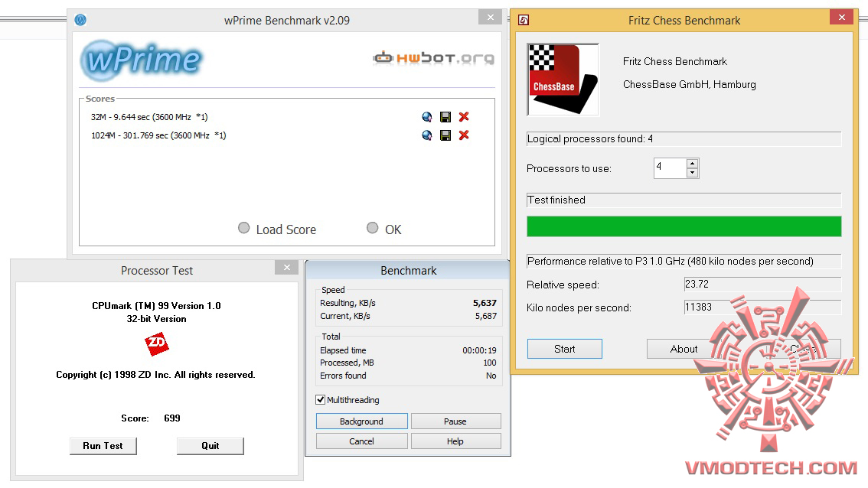This screenshot has height=488, width=868.
Task: Click the Score: 699 result text
Action: pos(151,418)
